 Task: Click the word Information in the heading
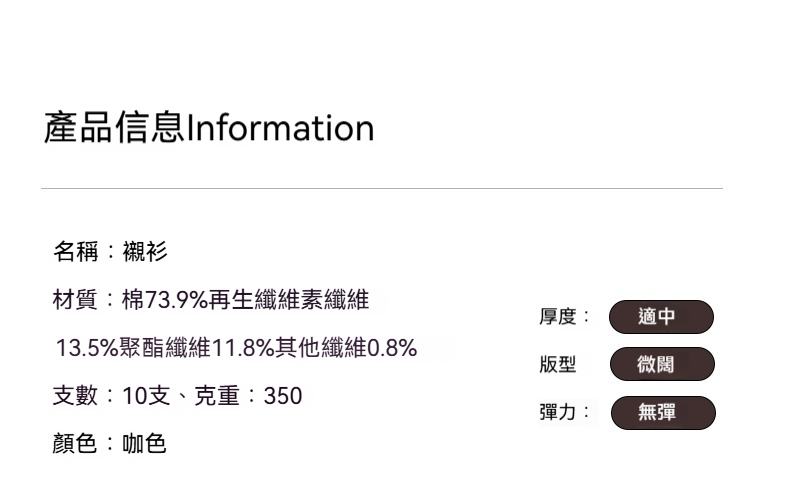coord(280,129)
